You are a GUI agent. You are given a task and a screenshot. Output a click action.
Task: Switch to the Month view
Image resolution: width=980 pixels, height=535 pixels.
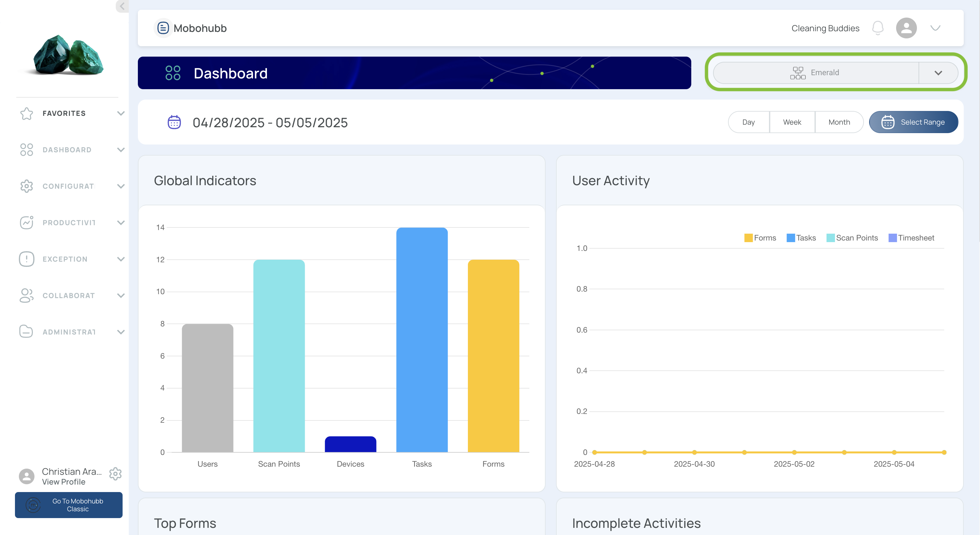click(839, 122)
